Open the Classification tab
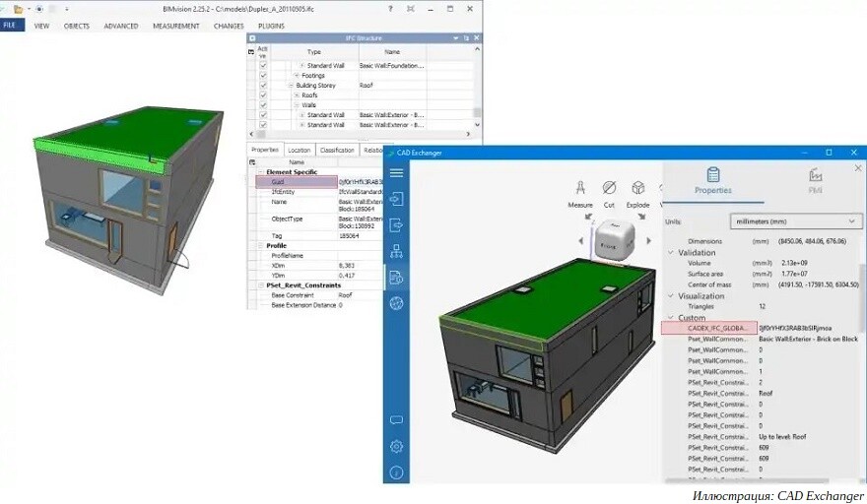 coord(337,150)
